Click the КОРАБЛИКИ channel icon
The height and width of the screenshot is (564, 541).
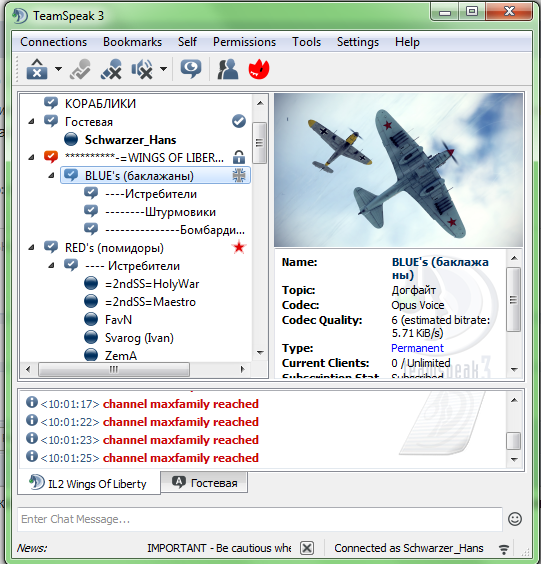pyautogui.click(x=51, y=103)
